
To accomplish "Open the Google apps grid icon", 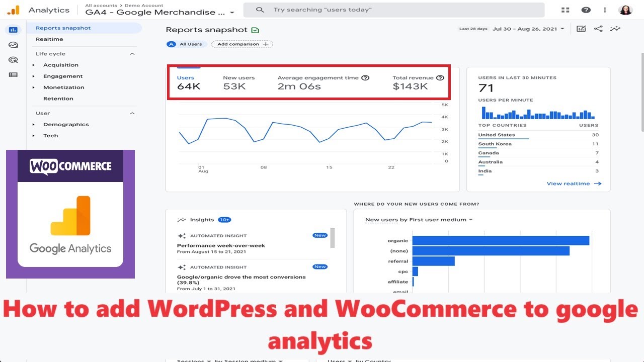I will [566, 10].
